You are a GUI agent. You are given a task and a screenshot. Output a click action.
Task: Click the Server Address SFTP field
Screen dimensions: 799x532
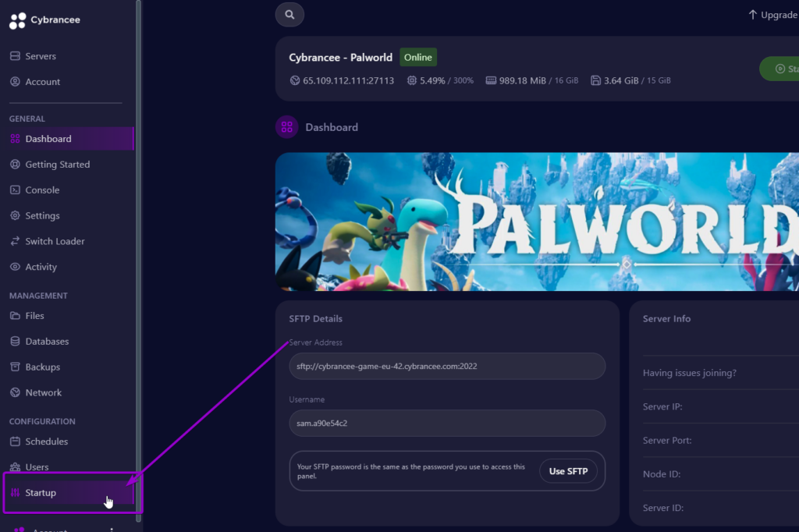pyautogui.click(x=447, y=366)
